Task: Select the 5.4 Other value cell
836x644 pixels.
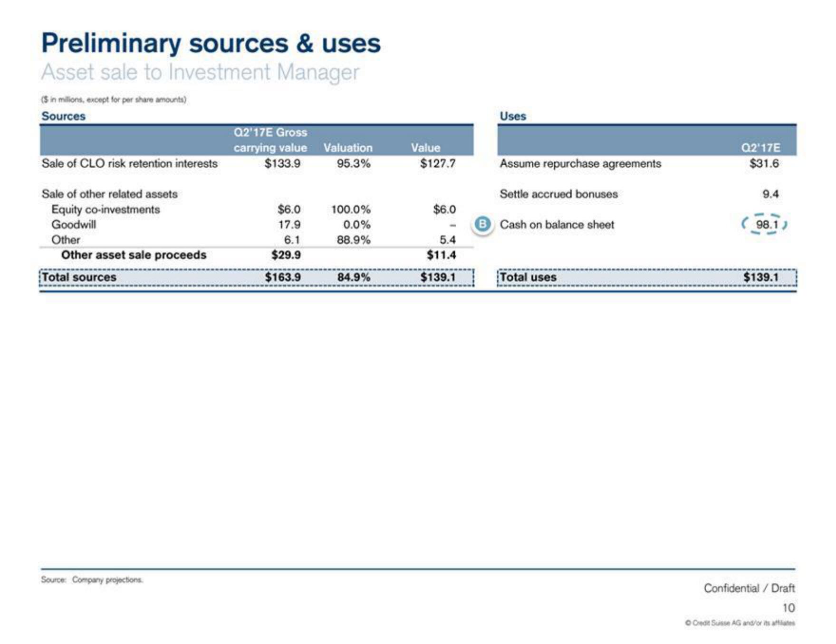Action: coord(447,240)
